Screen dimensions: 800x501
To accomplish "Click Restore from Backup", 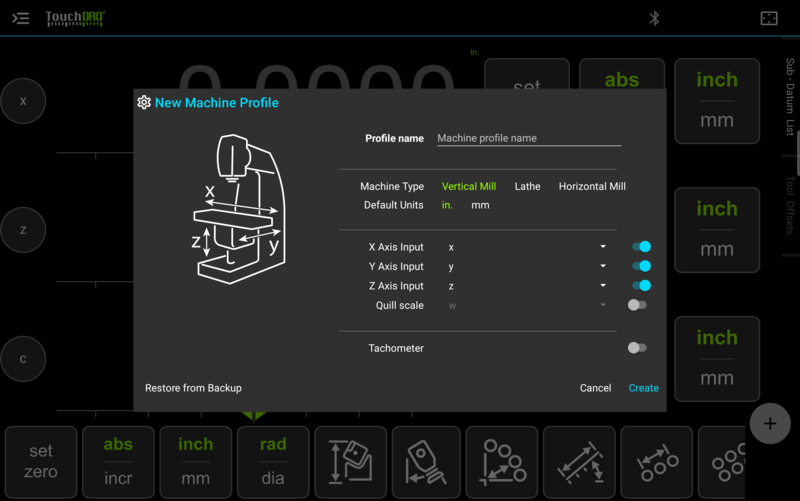I will click(193, 388).
